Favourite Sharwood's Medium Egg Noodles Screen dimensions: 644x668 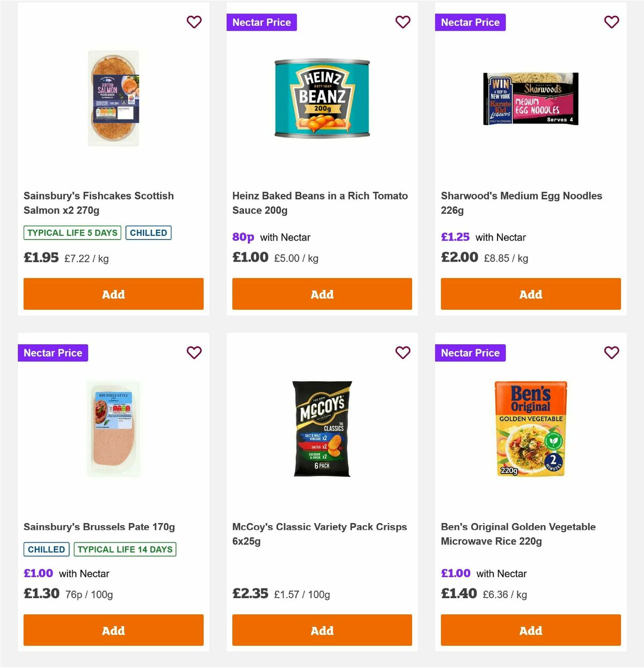pos(611,22)
